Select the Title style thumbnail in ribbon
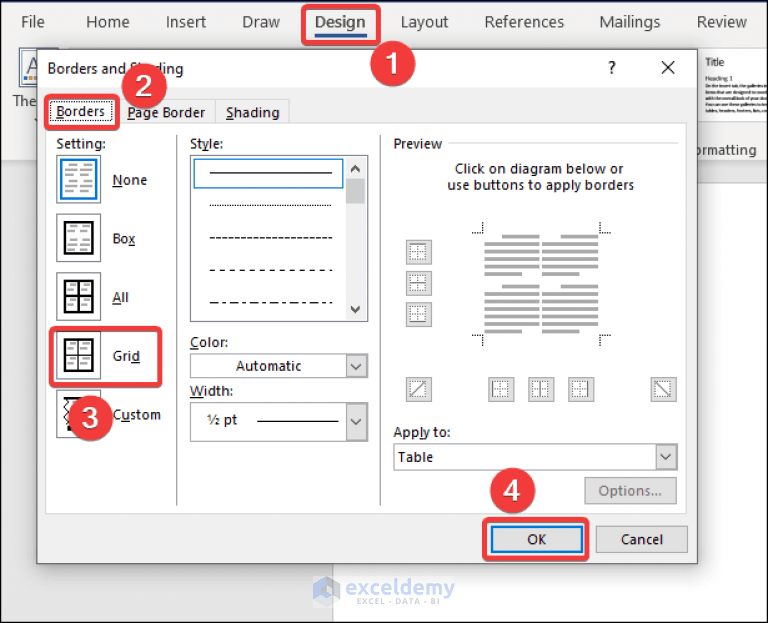This screenshot has height=623, width=768. click(x=735, y=86)
